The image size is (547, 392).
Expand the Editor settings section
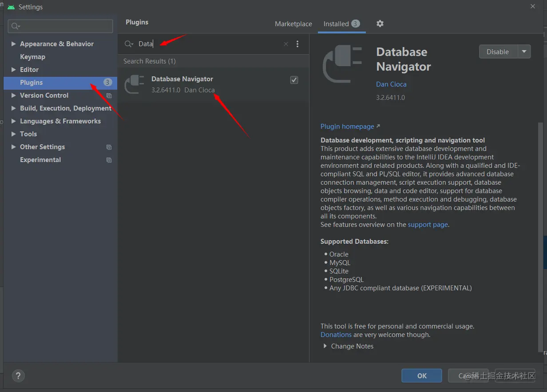coord(14,70)
